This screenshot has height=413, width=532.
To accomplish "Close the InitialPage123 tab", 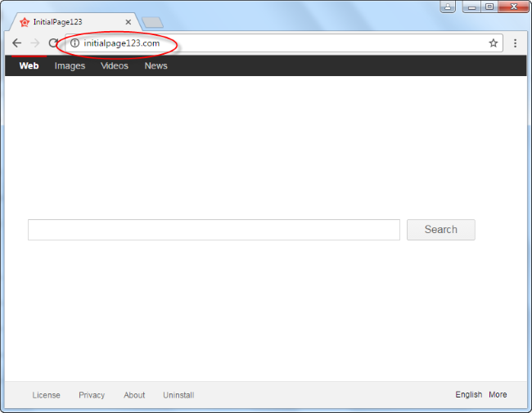I will [128, 22].
